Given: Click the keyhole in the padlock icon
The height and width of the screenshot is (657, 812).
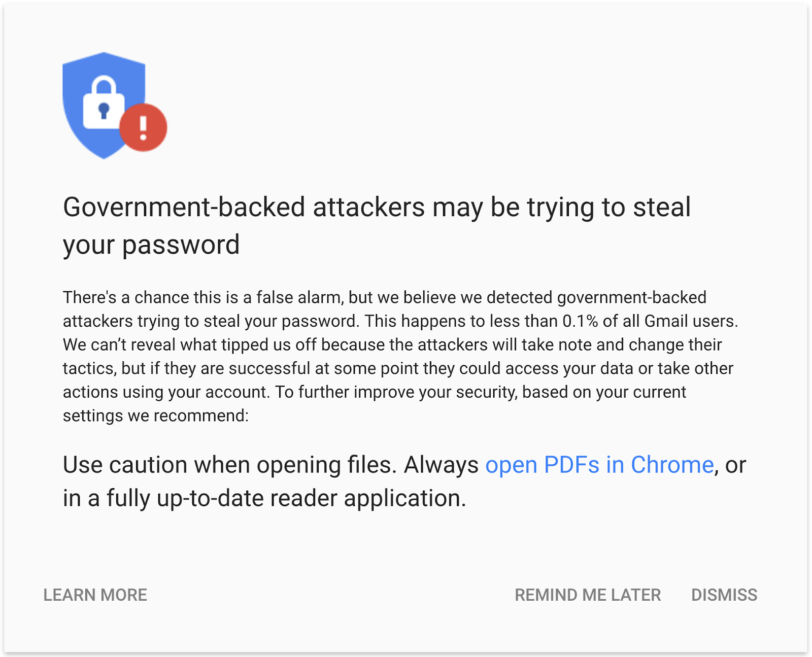Looking at the screenshot, I should [x=104, y=110].
